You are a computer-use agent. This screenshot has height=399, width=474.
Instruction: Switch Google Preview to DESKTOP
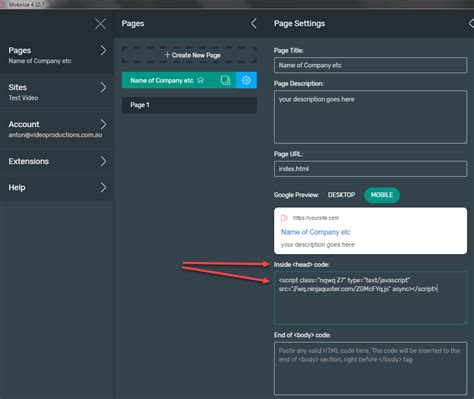pos(341,195)
